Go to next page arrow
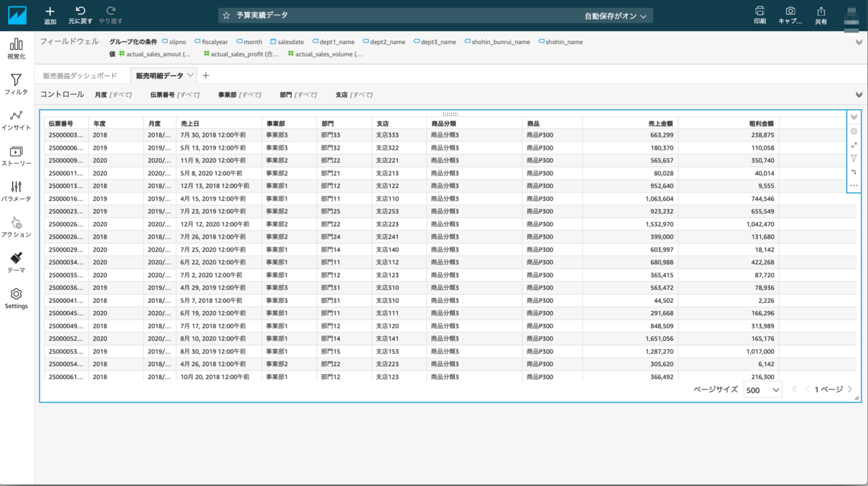The height and width of the screenshot is (486, 868). [x=850, y=390]
